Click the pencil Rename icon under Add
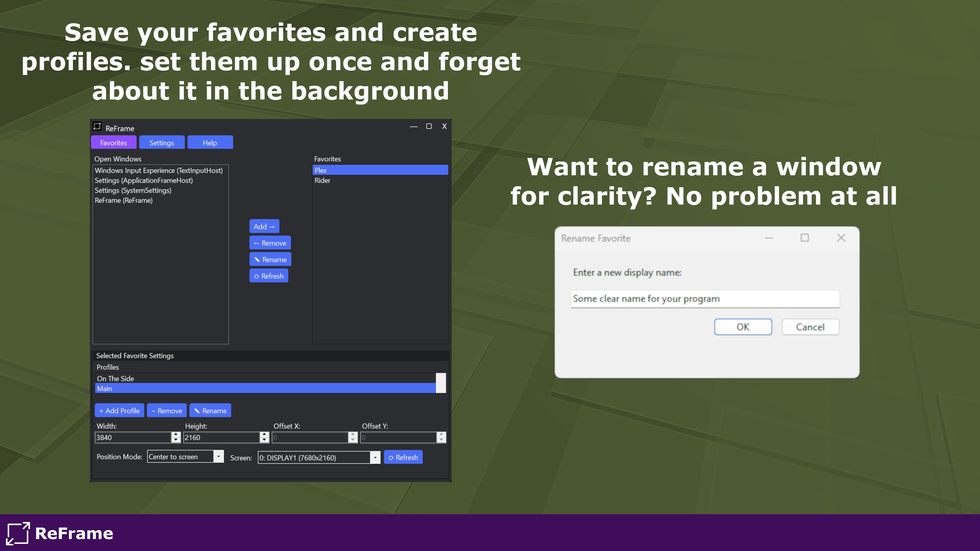The height and width of the screenshot is (551, 980). [257, 259]
